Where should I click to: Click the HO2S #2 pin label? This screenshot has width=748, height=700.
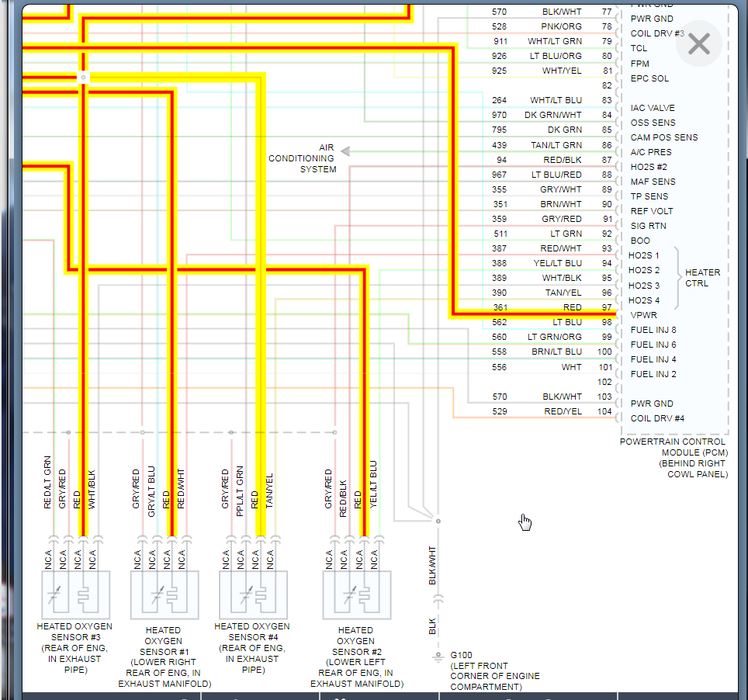click(x=649, y=167)
